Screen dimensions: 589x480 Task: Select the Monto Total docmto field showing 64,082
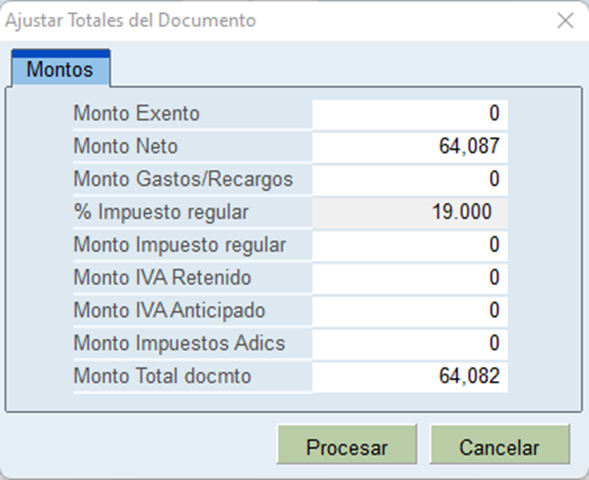[x=410, y=376]
